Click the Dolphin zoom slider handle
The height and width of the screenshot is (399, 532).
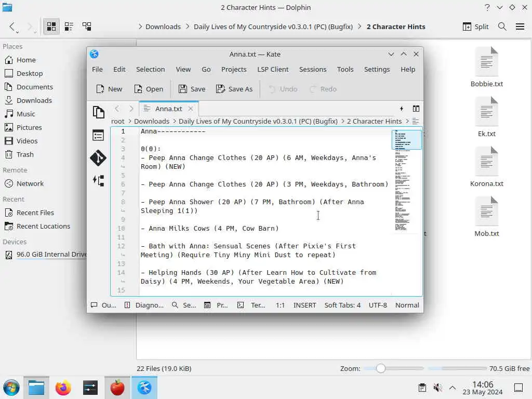click(x=381, y=368)
